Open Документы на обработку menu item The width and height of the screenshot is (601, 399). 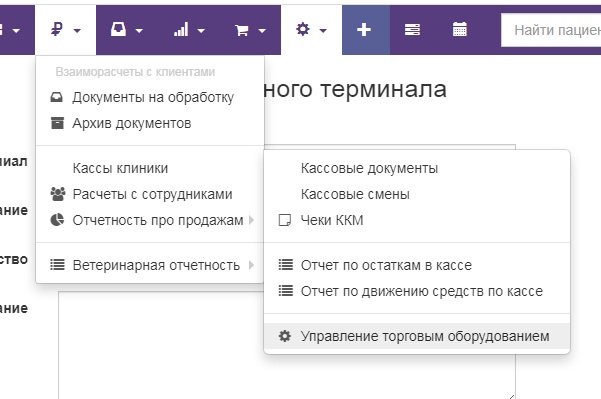coord(149,97)
